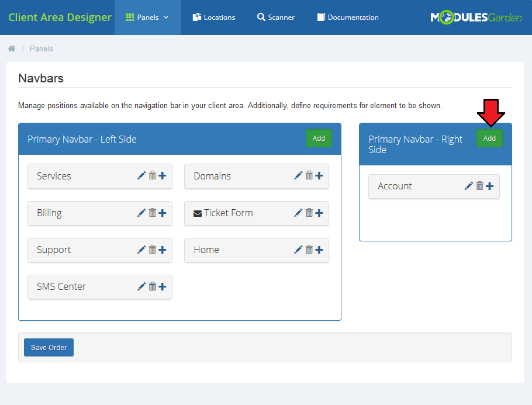The width and height of the screenshot is (532, 405).
Task: Add a child to SMS Center
Action: pyautogui.click(x=163, y=286)
